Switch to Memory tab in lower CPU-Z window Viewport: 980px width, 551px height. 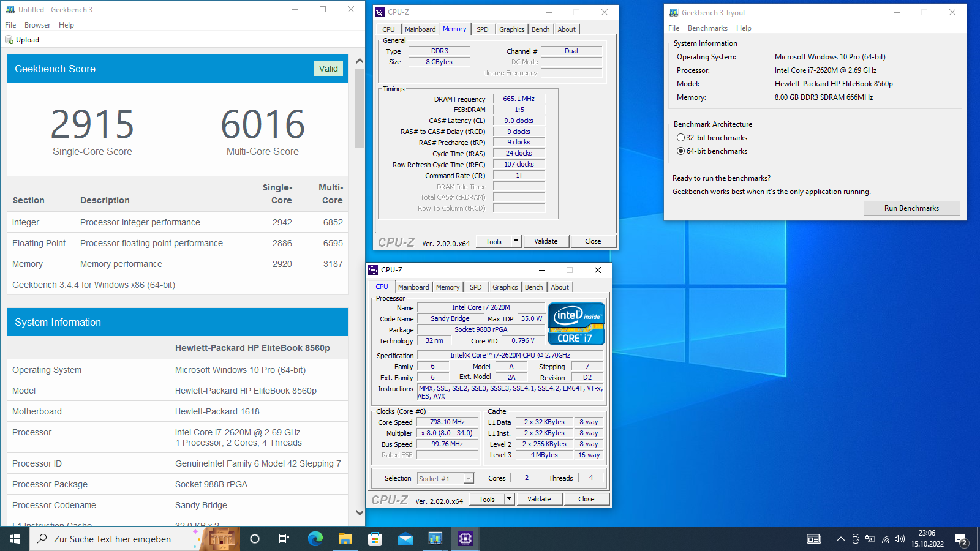(x=448, y=287)
